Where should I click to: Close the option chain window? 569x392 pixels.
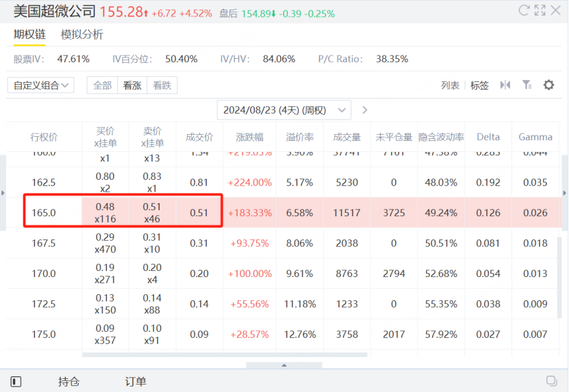point(555,10)
